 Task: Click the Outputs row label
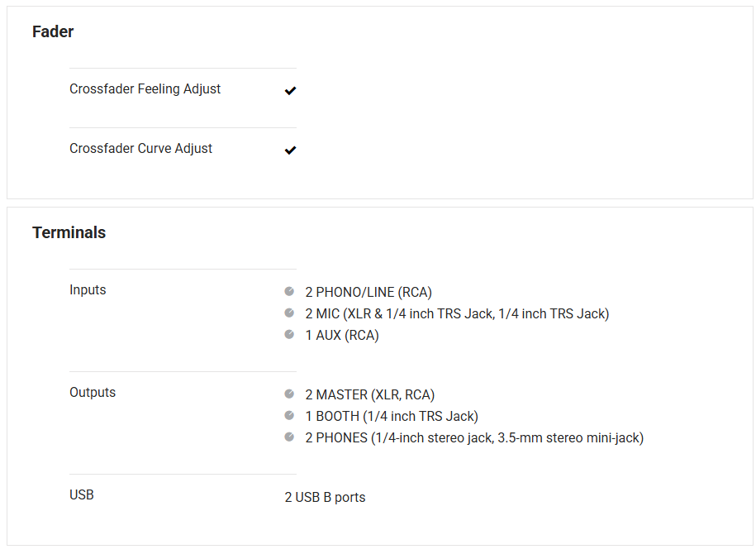click(x=93, y=392)
